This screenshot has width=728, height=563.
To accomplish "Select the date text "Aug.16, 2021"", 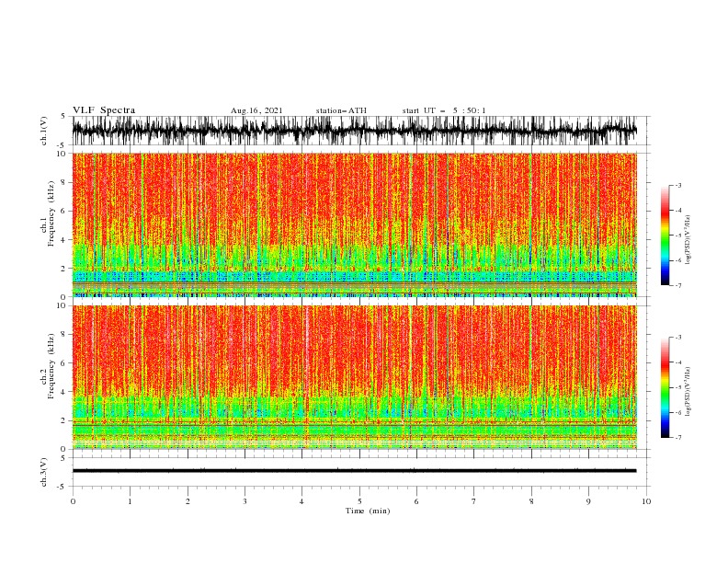I will tap(256, 110).
